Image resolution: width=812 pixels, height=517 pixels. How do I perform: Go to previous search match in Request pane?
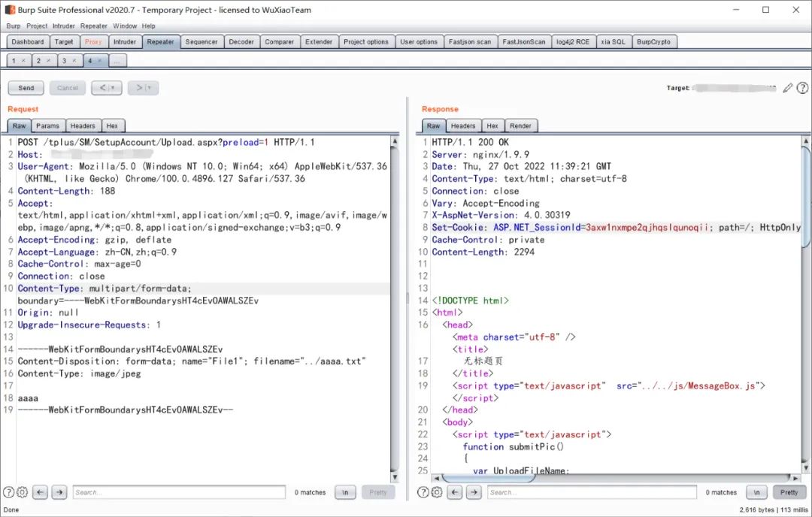click(40, 492)
